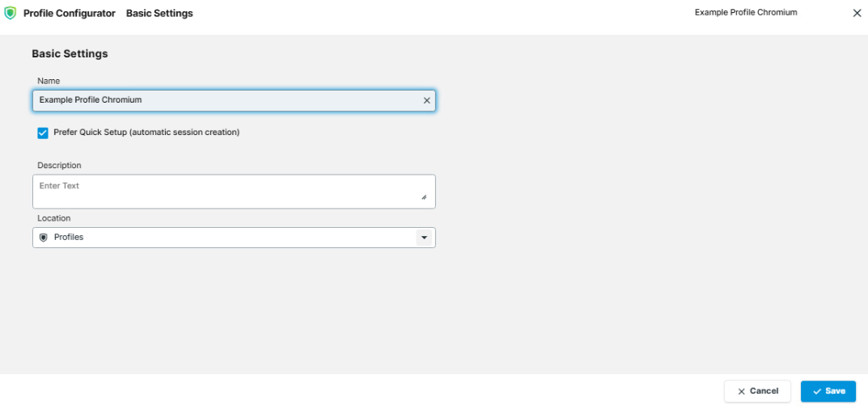Click the Location field label
Viewport: 868px width, 413px height.
pyautogui.click(x=53, y=218)
